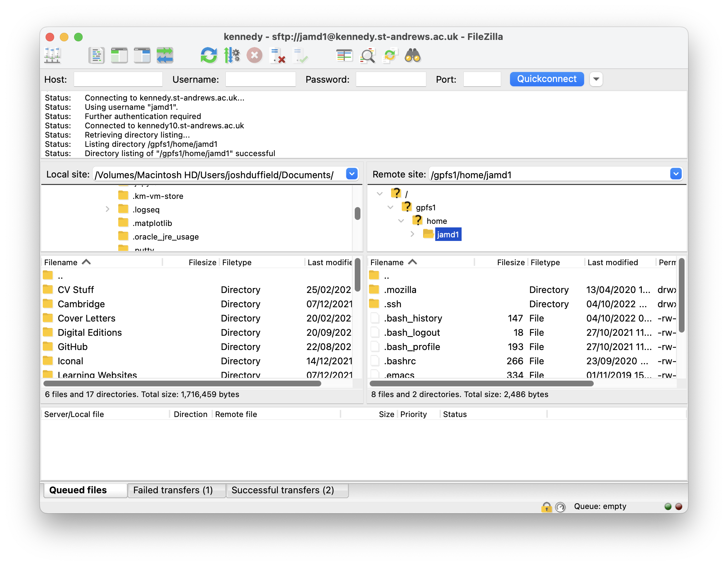Select the .mozilla remote directory
The image size is (728, 566).
(x=522, y=290)
